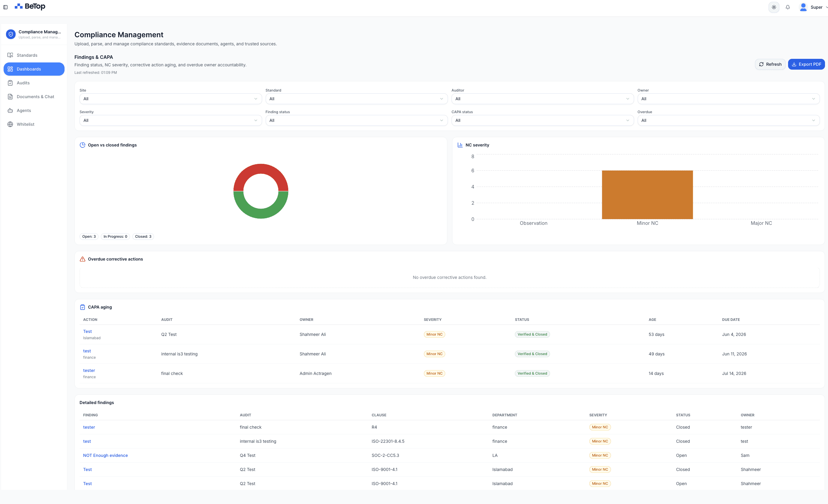Viewport: 828px width, 504px height.
Task: Click the Open: 3 badge
Action: (89, 237)
